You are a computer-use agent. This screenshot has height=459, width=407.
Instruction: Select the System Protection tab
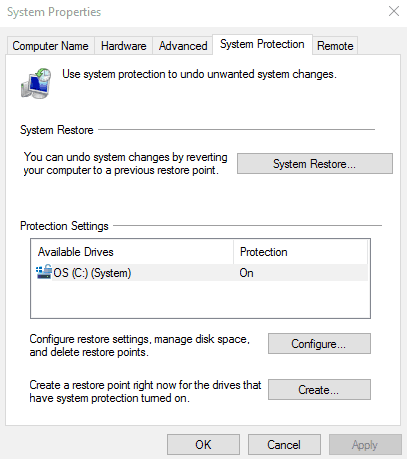262,44
